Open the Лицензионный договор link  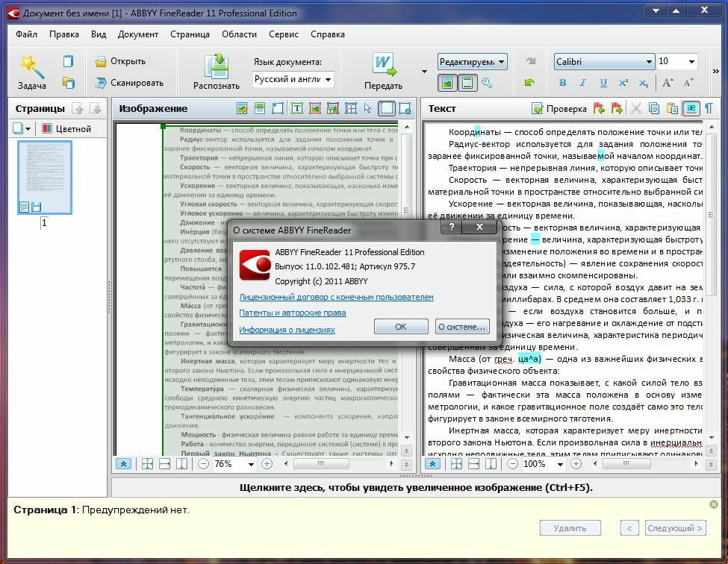click(x=336, y=297)
